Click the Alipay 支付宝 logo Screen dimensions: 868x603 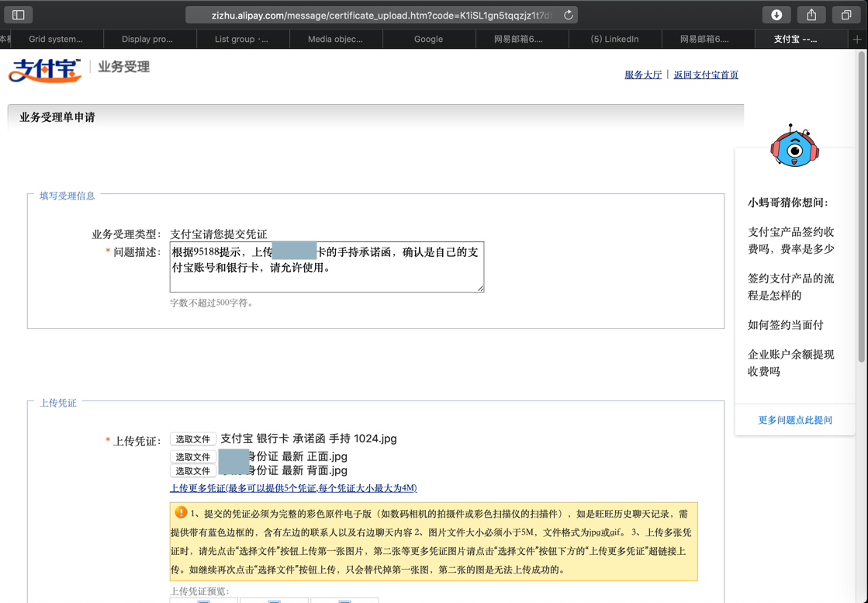pos(45,71)
